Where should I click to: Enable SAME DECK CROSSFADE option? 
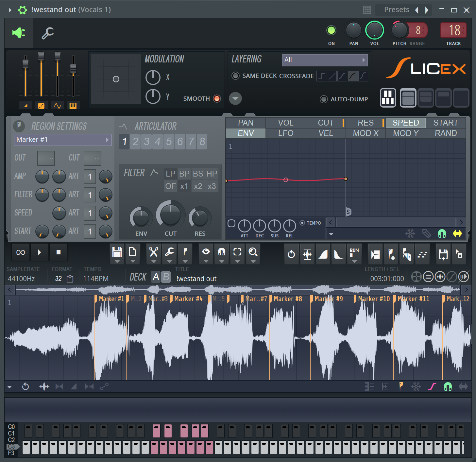click(235, 76)
